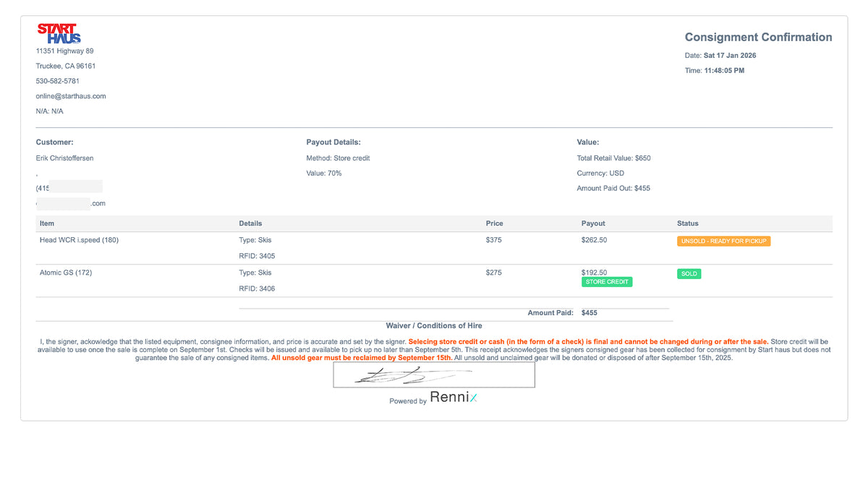Click the Amount Paid total of $455
868x488 pixels.
click(589, 313)
